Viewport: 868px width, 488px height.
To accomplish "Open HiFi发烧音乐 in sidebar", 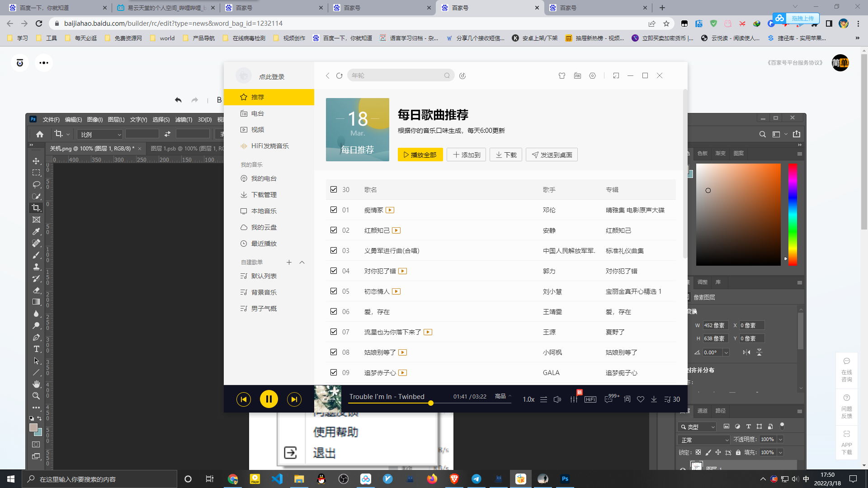I will (269, 146).
